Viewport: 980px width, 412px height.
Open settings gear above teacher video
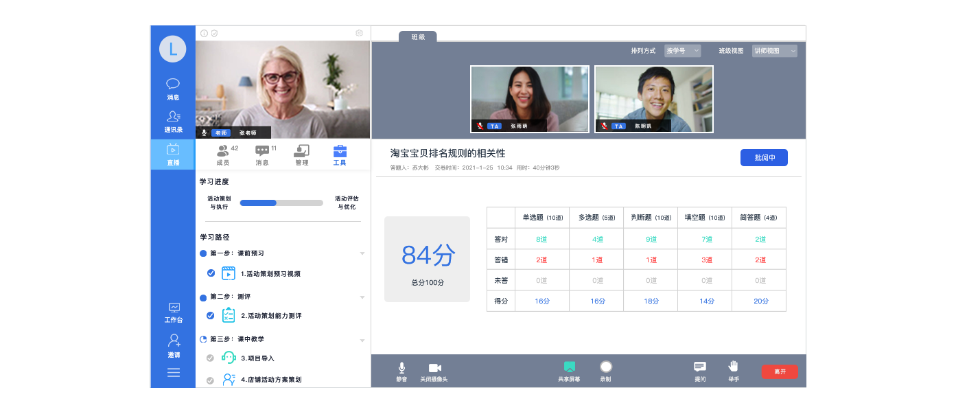359,33
